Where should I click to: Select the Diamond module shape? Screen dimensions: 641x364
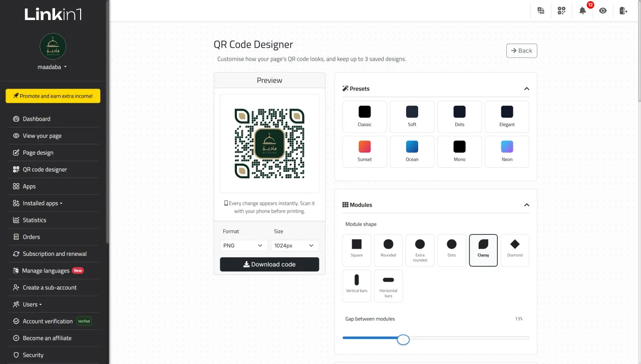click(515, 250)
